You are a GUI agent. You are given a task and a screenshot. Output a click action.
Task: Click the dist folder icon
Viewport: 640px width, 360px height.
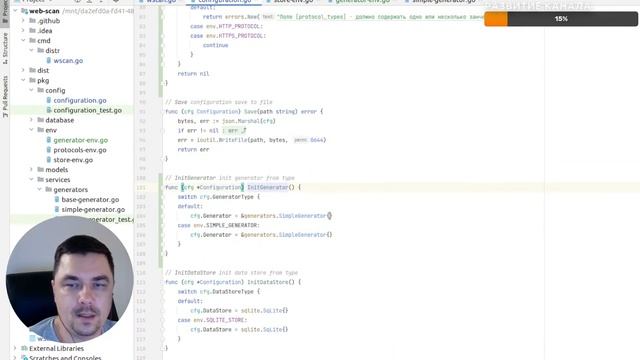point(32,70)
